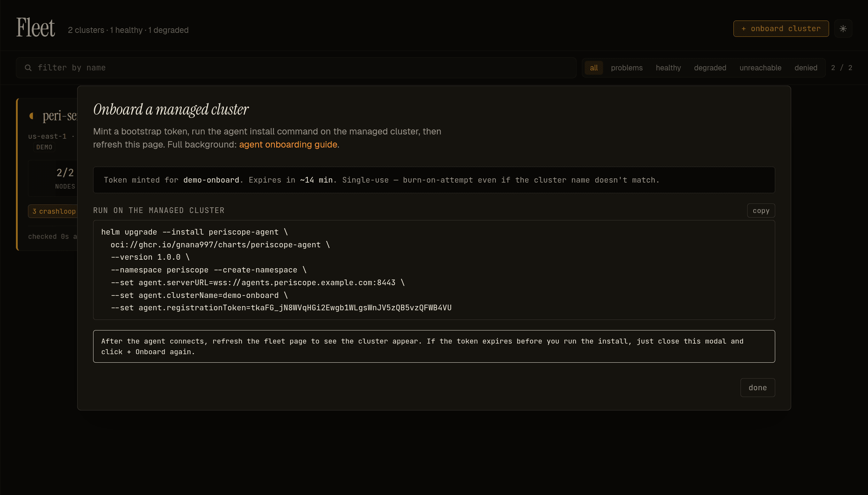868x495 pixels.
Task: Filter by unreachable clusters
Action: 760,68
